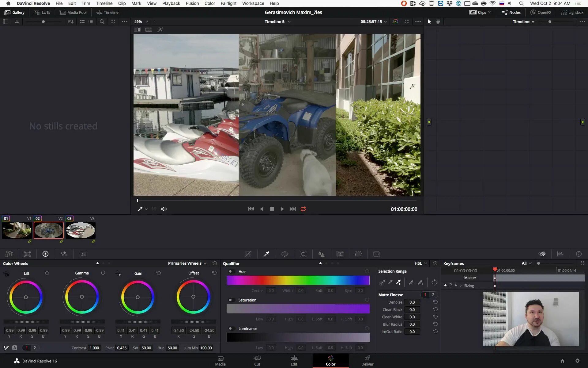
Task: Toggle the Luminance qualifier switch
Action: 232,328
